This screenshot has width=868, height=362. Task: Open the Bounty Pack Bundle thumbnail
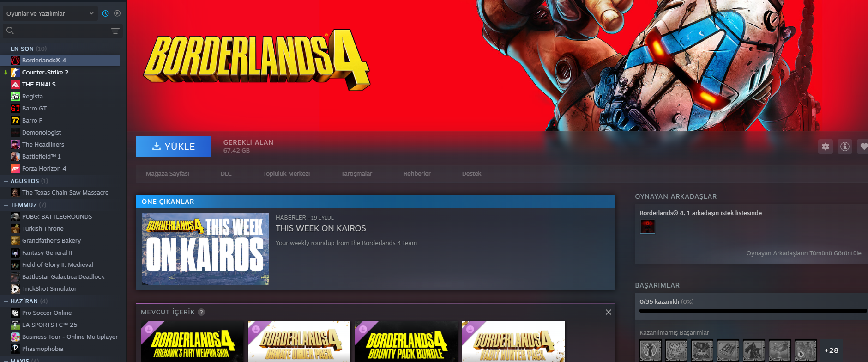(406, 342)
